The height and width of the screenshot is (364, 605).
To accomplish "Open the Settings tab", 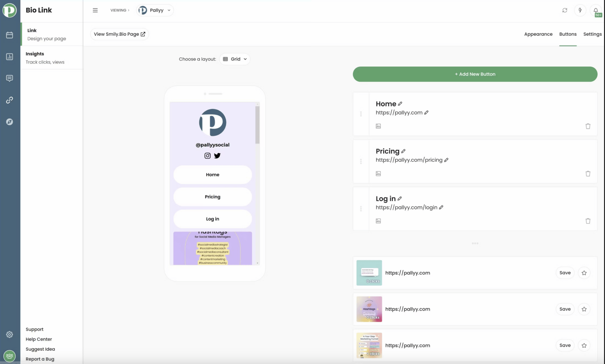I will (592, 34).
